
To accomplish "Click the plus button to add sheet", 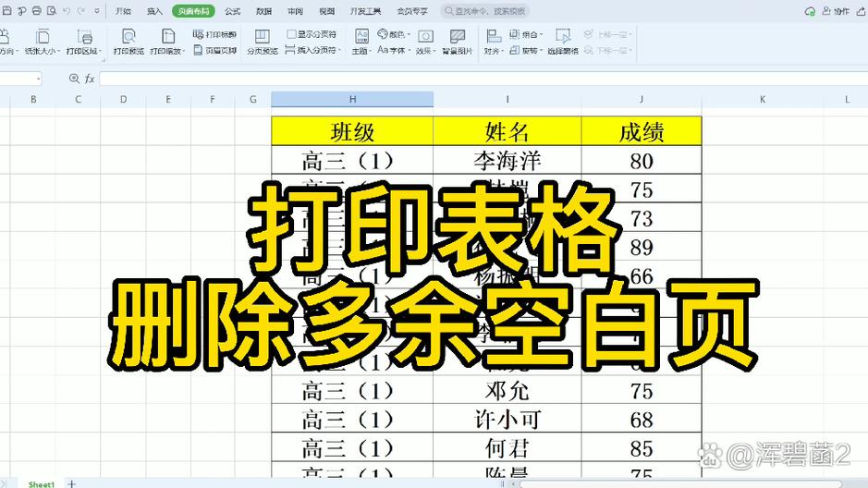I will 71,484.
